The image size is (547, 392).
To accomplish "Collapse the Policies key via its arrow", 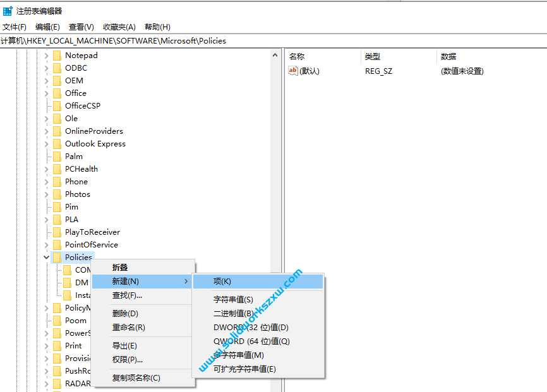I will (x=45, y=257).
